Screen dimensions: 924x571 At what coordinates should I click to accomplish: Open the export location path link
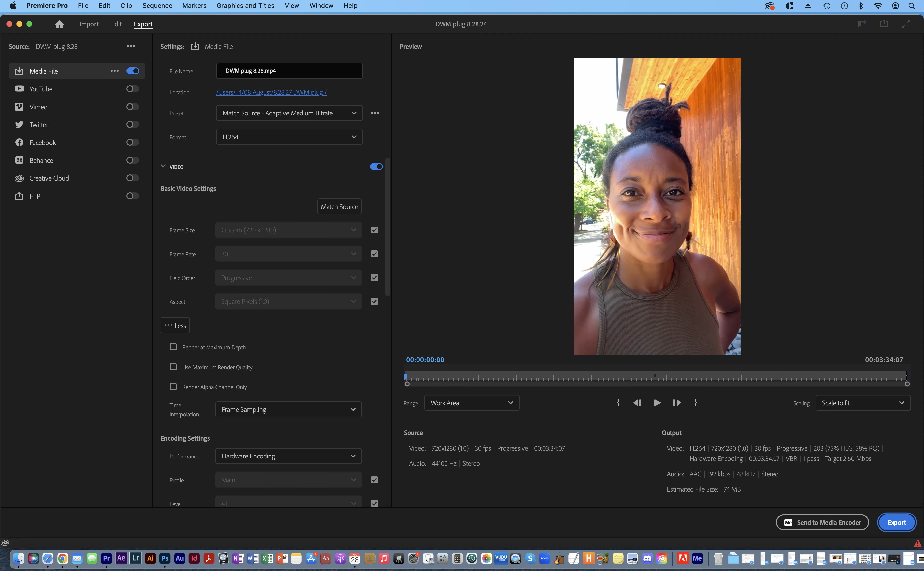[271, 92]
